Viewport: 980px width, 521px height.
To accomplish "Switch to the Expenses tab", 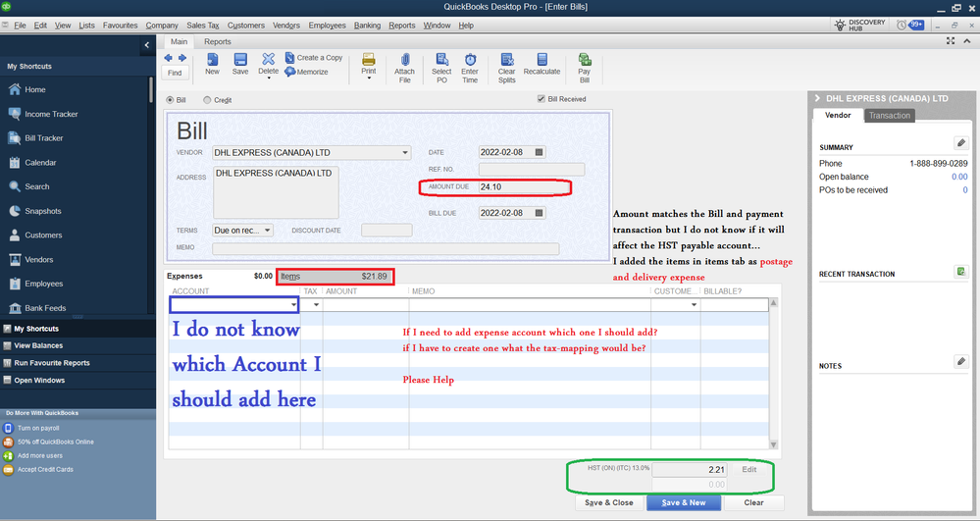I will click(x=220, y=276).
